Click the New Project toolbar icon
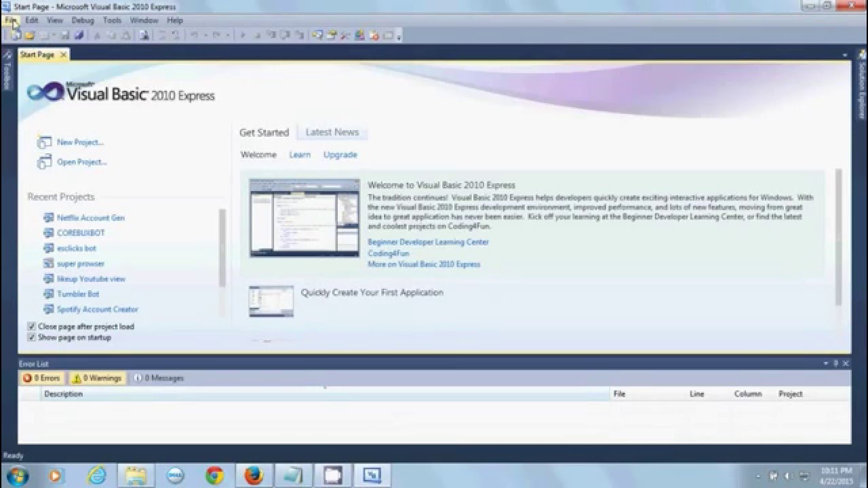868x488 pixels. pyautogui.click(x=15, y=35)
